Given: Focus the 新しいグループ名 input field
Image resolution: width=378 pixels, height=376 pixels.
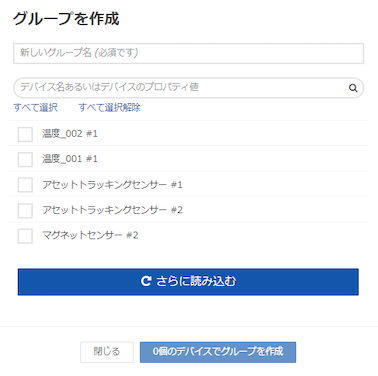Looking at the screenshot, I should click(188, 53).
